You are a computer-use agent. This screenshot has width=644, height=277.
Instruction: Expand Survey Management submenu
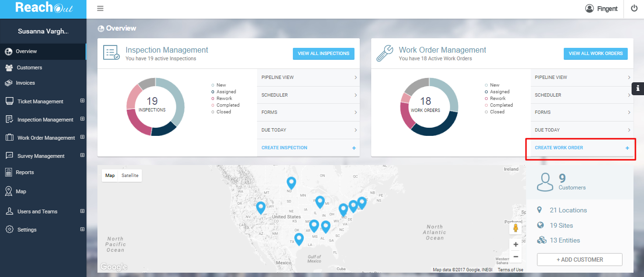[82, 155]
